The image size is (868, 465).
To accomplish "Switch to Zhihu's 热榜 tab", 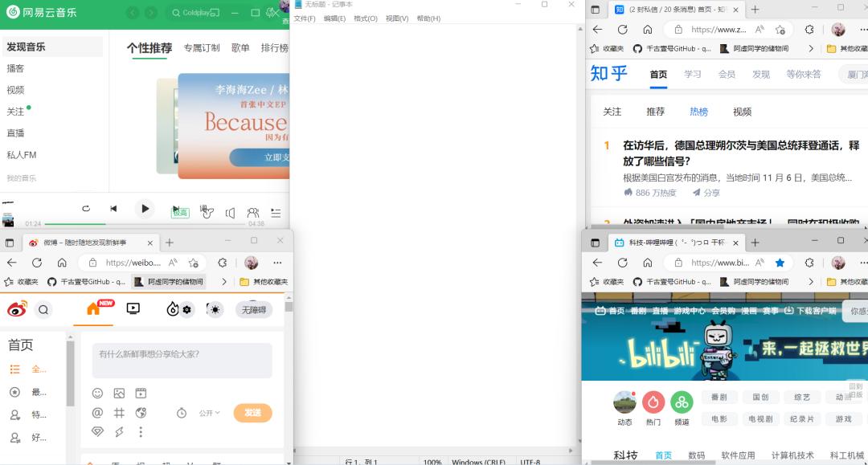I will point(698,112).
